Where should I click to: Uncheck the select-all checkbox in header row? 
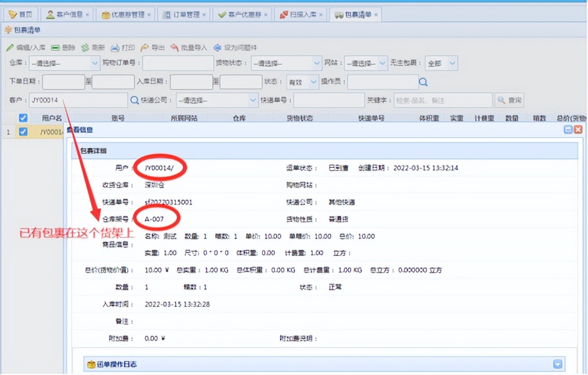tap(23, 118)
